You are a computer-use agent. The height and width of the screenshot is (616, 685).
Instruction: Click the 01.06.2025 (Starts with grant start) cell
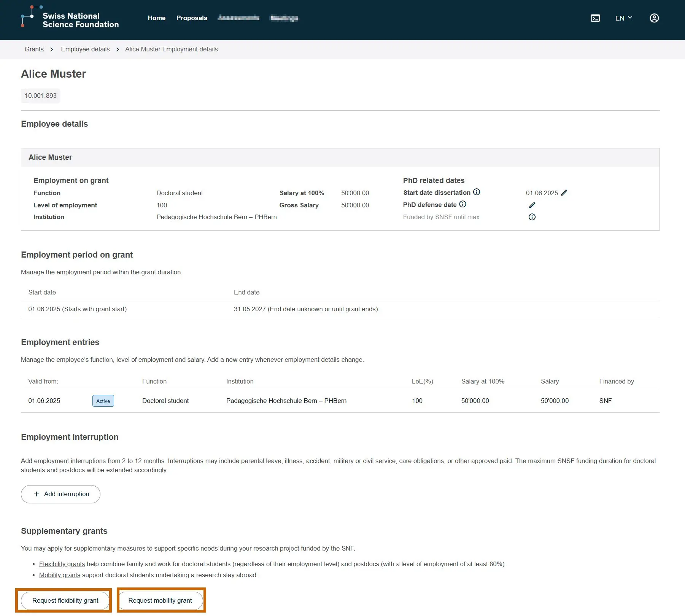pos(78,309)
